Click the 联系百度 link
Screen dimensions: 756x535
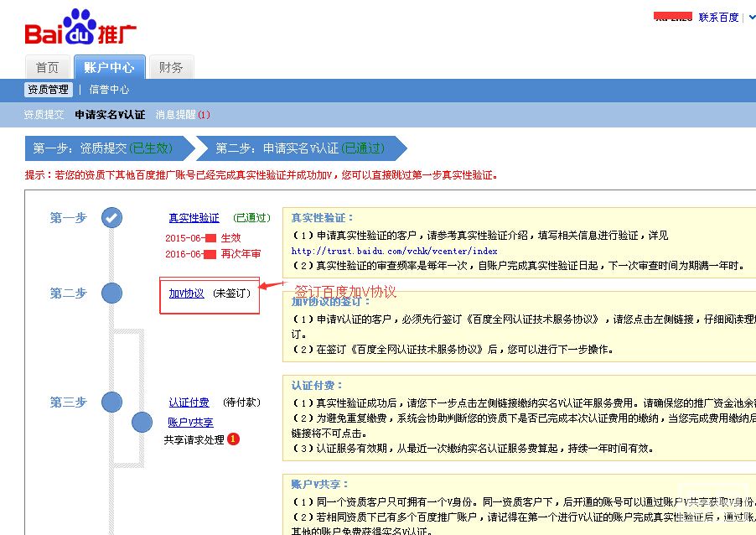point(718,18)
